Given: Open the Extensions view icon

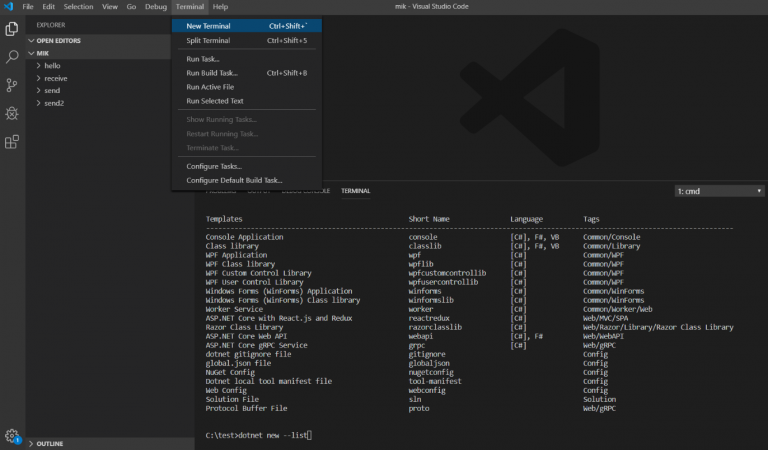Looking at the screenshot, I should click(x=12, y=142).
